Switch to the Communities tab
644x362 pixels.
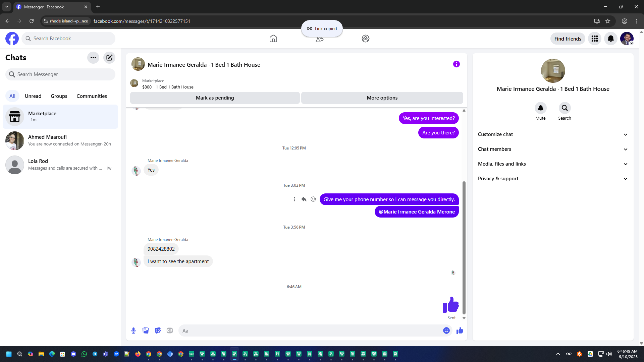pos(92,96)
